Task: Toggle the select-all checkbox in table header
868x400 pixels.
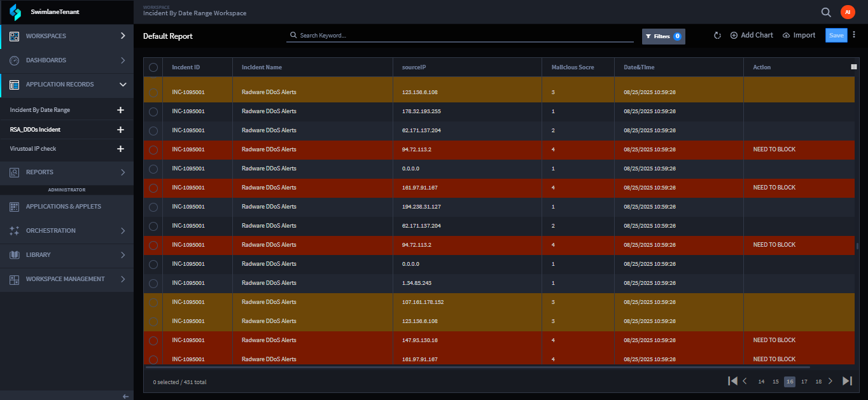Action: pos(153,67)
